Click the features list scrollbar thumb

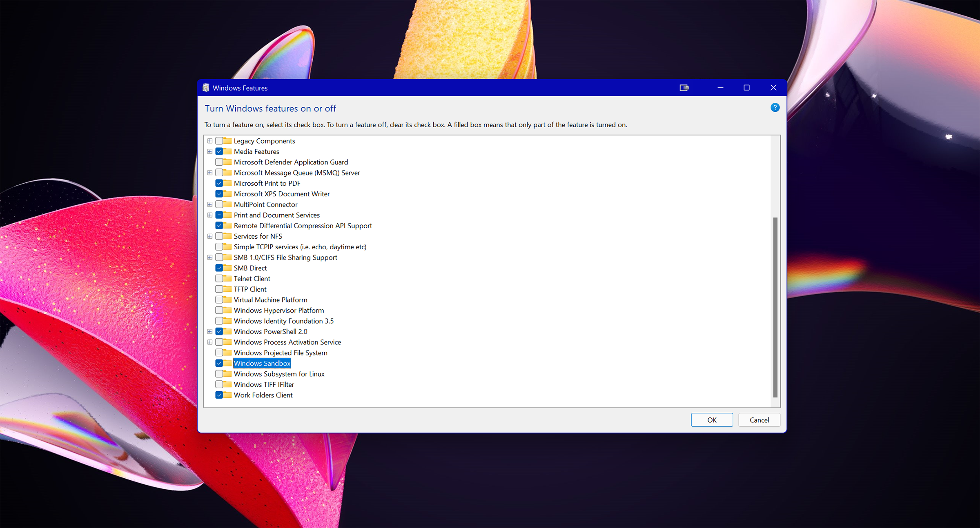tap(775, 307)
